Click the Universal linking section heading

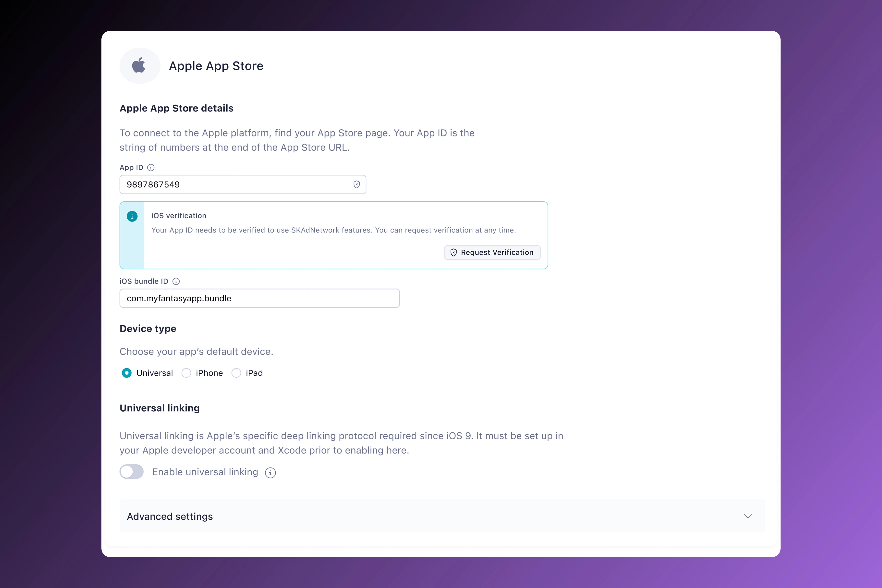point(159,408)
